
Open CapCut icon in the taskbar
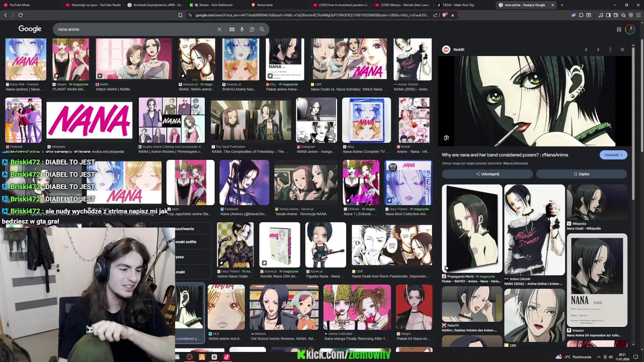pos(214,357)
